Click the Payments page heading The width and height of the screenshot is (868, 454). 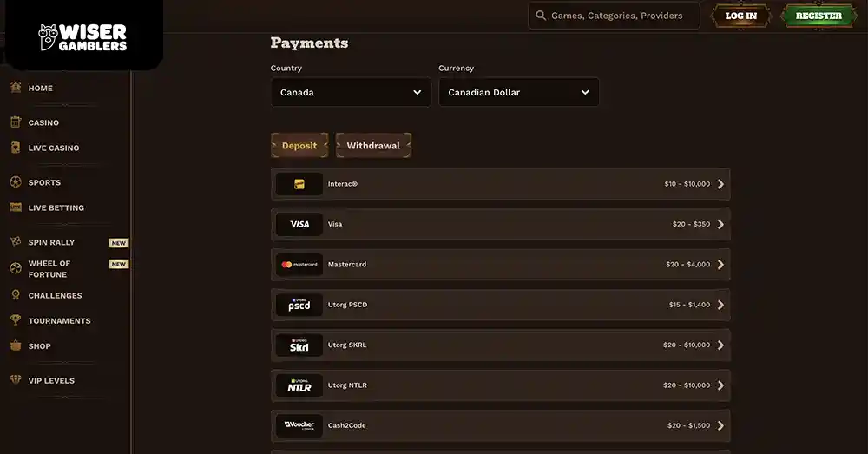click(309, 43)
